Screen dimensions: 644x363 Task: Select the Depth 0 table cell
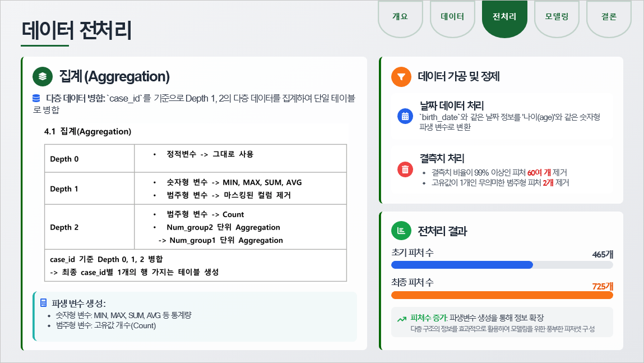click(x=90, y=159)
